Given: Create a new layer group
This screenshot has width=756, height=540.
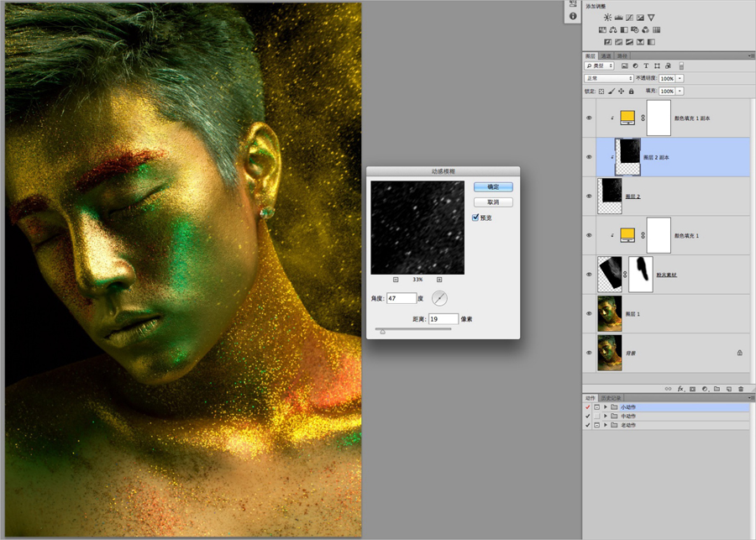Looking at the screenshot, I should (717, 389).
